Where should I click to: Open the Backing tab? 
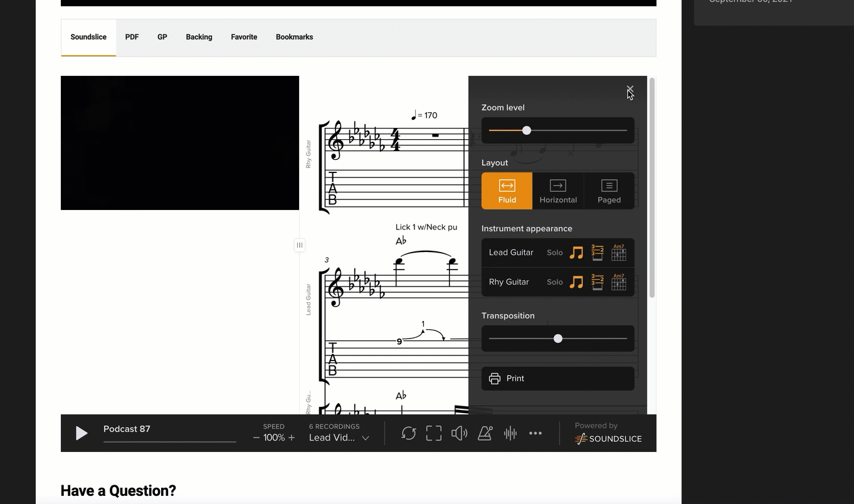199,37
